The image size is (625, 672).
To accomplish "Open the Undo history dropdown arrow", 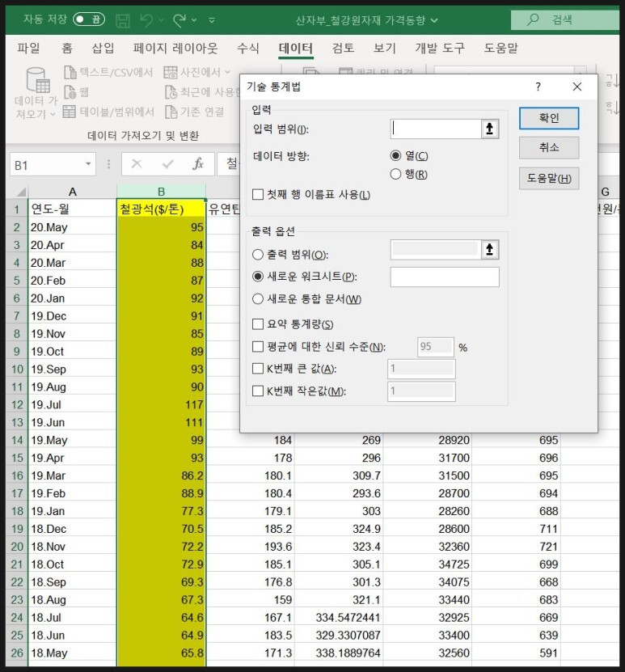I will (162, 19).
